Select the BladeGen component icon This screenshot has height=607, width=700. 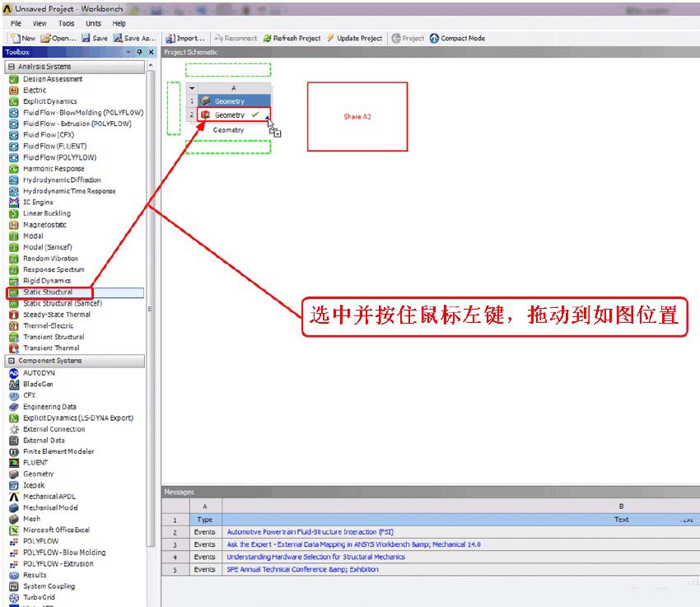14,385
